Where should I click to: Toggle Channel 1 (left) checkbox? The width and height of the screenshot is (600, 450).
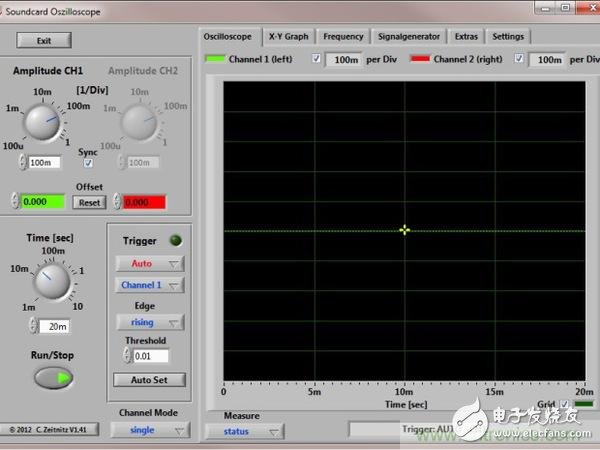pos(317,59)
